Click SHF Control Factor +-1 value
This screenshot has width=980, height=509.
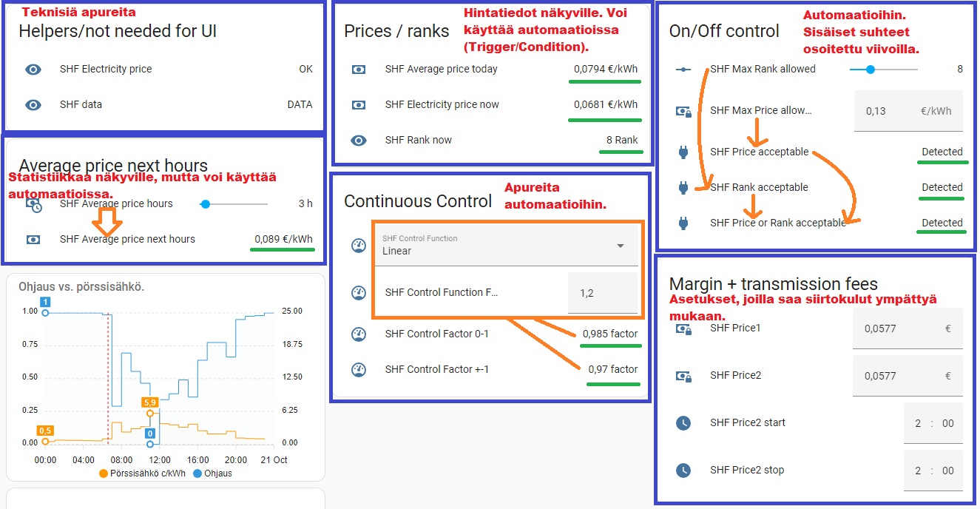pyautogui.click(x=612, y=370)
